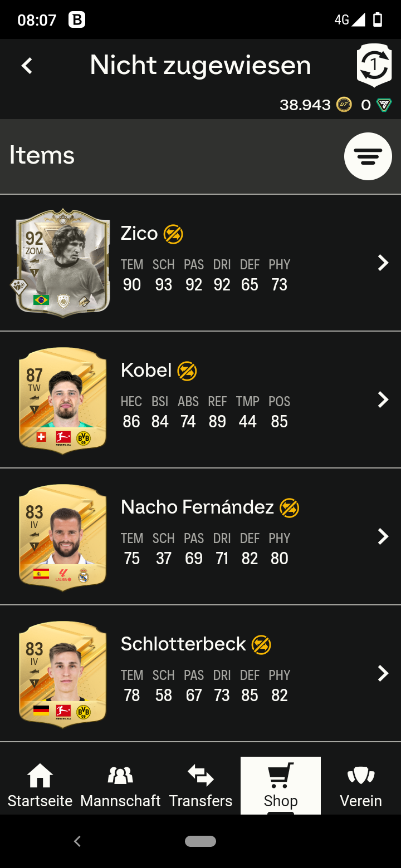The image size is (401, 868).
Task: Expand Nacho Fernández details chevron
Action: 383,536
